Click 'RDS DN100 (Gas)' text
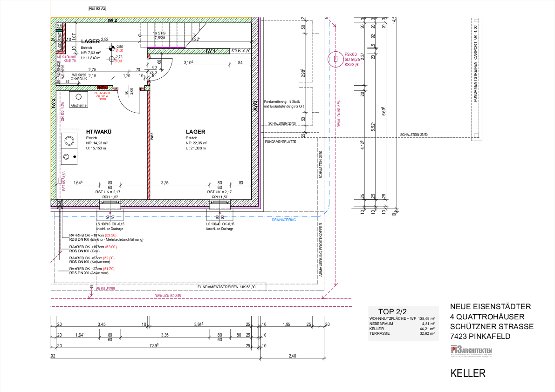Viewport: 555px width, 392px height. pos(84,251)
